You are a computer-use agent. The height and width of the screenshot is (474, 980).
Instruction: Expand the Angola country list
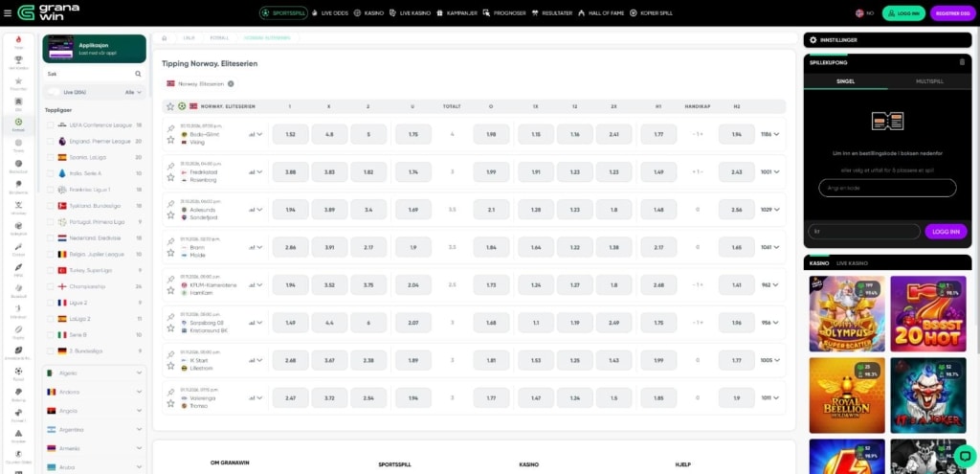[95, 411]
